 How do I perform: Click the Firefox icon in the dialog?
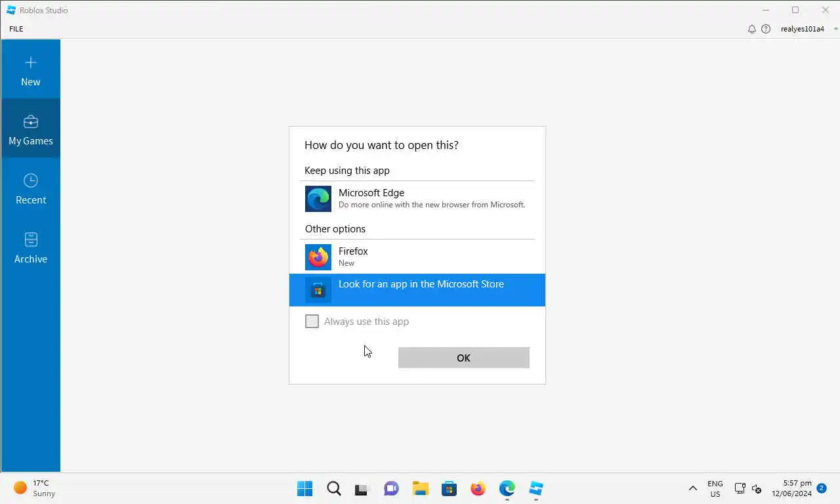click(x=318, y=257)
